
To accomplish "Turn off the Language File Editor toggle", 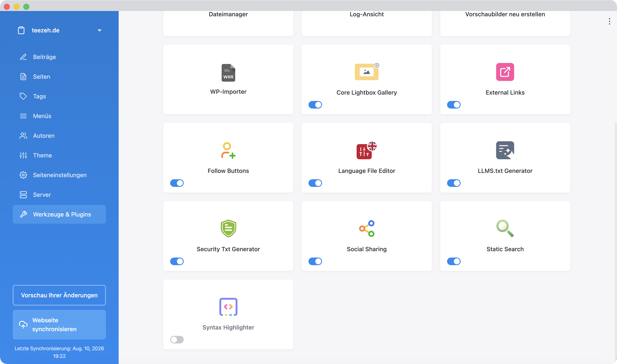I will coord(315,183).
